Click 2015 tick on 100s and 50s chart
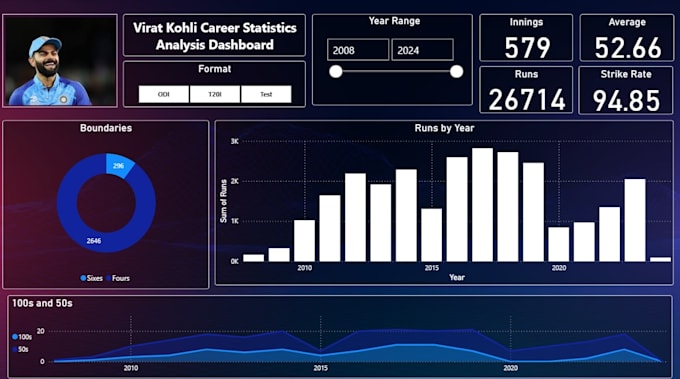The height and width of the screenshot is (379, 680). (x=320, y=368)
